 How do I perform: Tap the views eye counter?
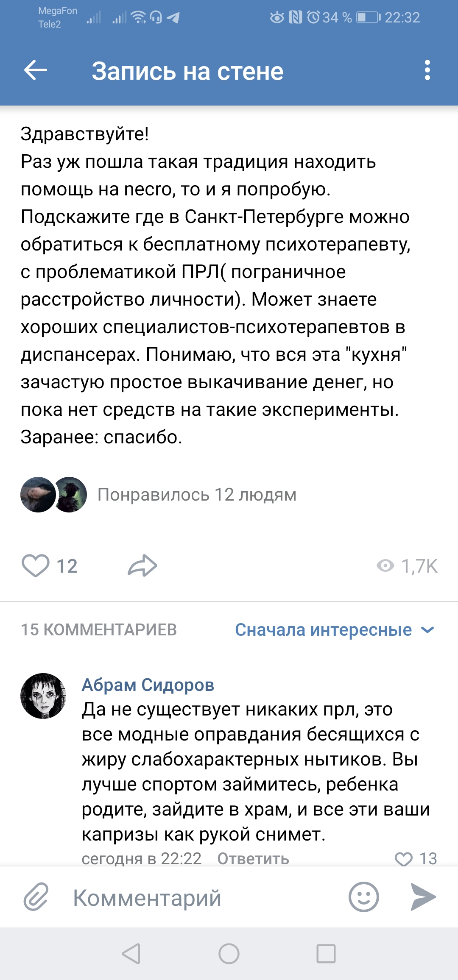click(407, 566)
